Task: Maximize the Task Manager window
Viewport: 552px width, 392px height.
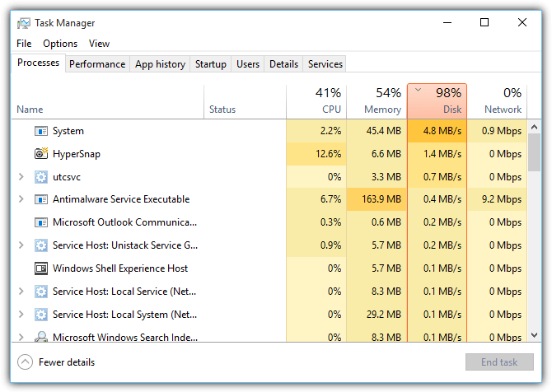Action: (484, 23)
